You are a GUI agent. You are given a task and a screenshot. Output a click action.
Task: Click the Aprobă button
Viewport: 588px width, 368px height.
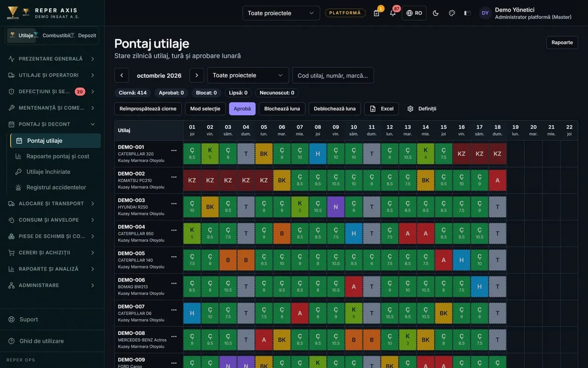[x=242, y=109]
